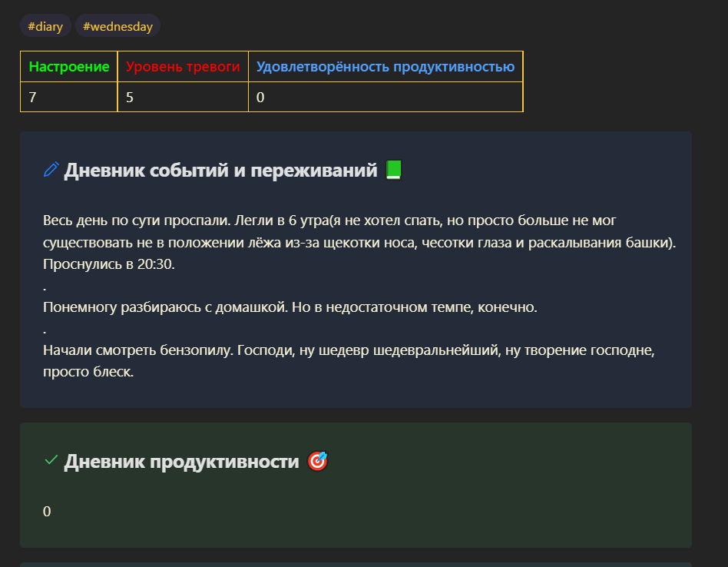Image resolution: width=728 pixels, height=567 pixels.
Task: Click the Дневник событий и переживаний heading
Action: tap(220, 171)
